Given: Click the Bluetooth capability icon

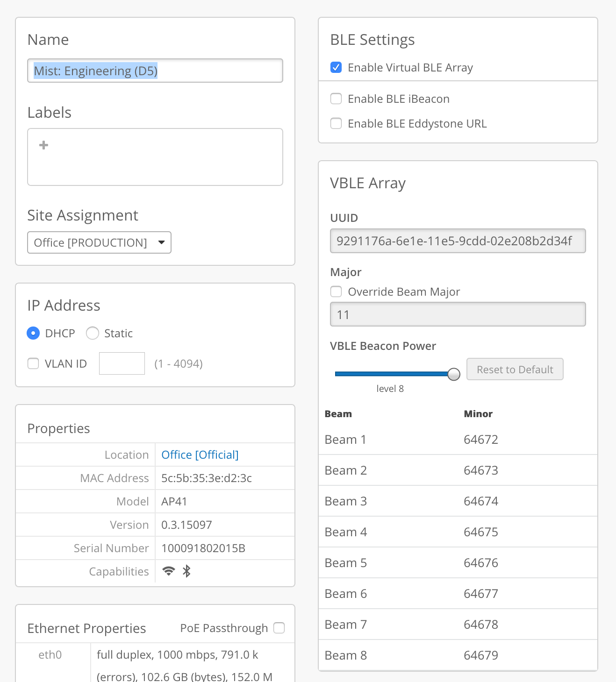Looking at the screenshot, I should pos(187,571).
